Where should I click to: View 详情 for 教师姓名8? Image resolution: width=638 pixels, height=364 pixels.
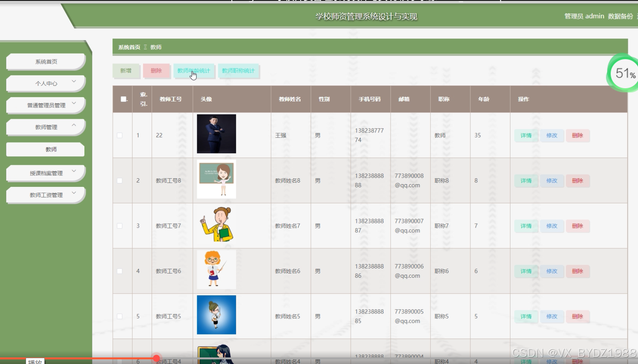point(526,181)
